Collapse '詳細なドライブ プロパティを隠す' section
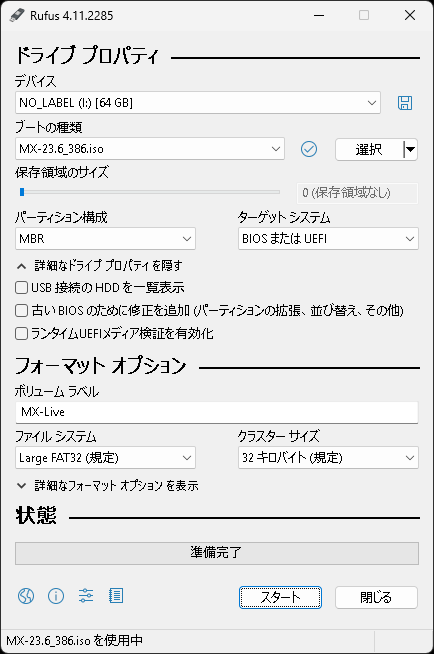This screenshot has height=654, width=434. click(99, 265)
